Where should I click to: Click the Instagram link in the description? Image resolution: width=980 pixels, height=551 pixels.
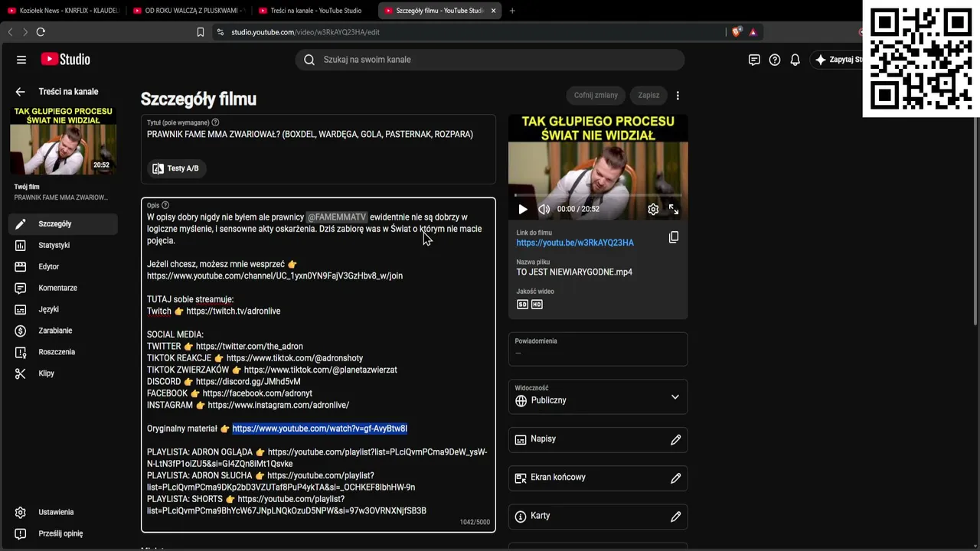(x=278, y=406)
